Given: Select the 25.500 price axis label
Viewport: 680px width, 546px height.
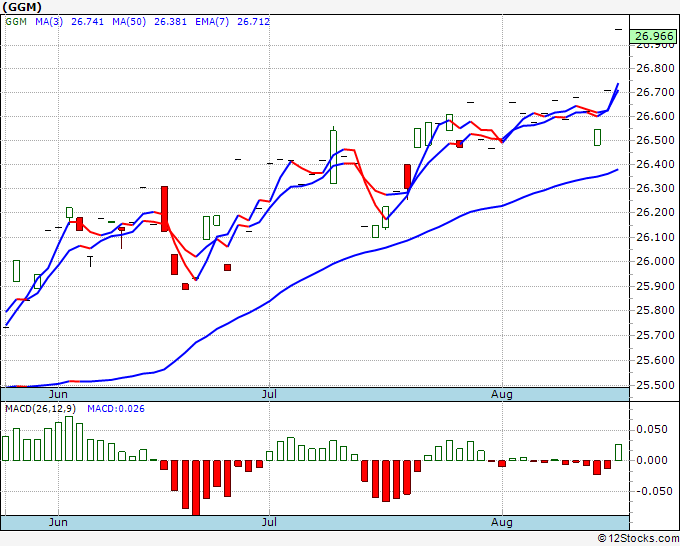Looking at the screenshot, I should pyautogui.click(x=655, y=385).
